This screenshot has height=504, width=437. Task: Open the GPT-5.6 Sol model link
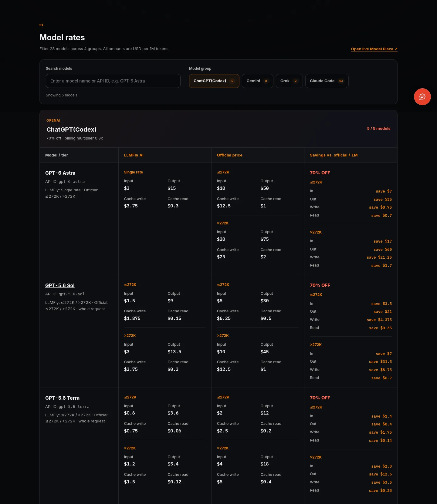pos(60,285)
